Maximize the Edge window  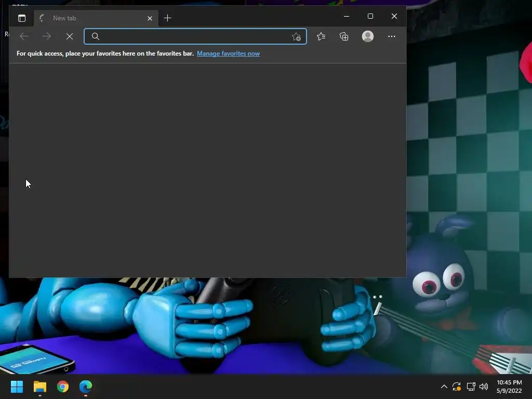370,16
